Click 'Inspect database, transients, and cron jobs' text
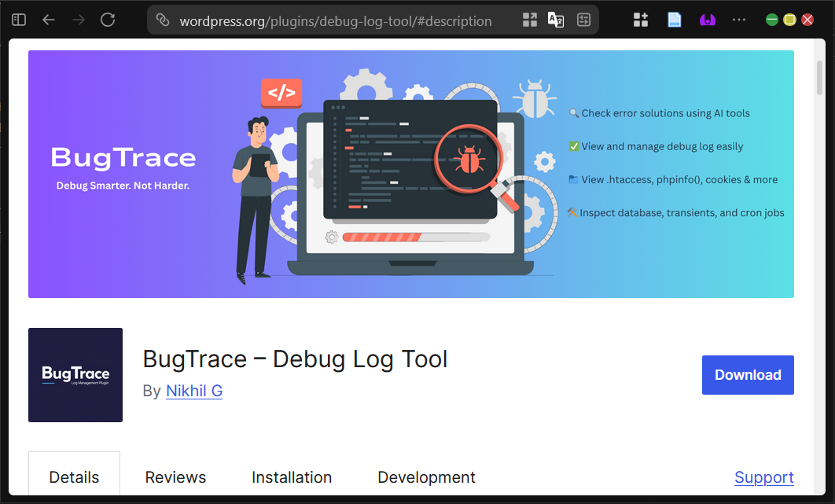The image size is (835, 504). pos(682,213)
